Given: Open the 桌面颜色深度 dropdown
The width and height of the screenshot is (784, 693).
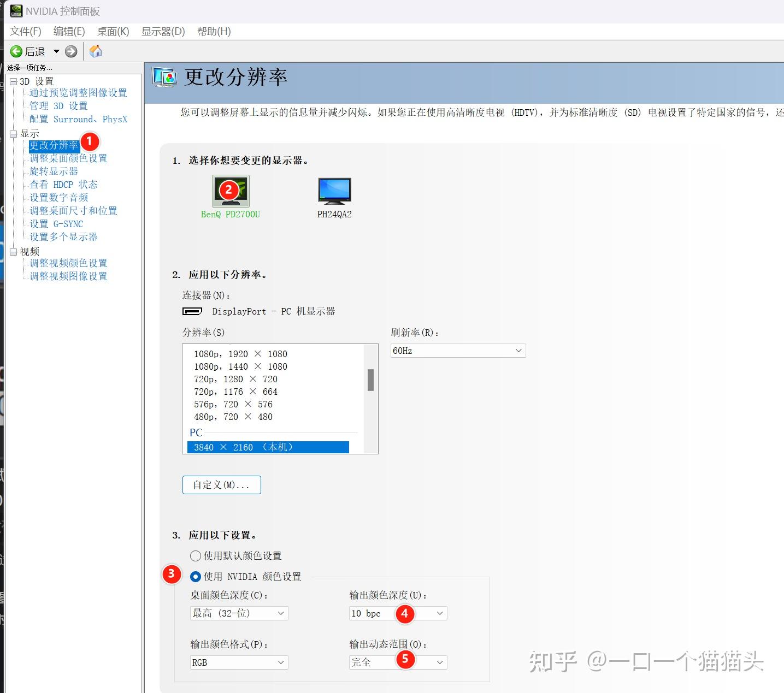Looking at the screenshot, I should pyautogui.click(x=239, y=613).
